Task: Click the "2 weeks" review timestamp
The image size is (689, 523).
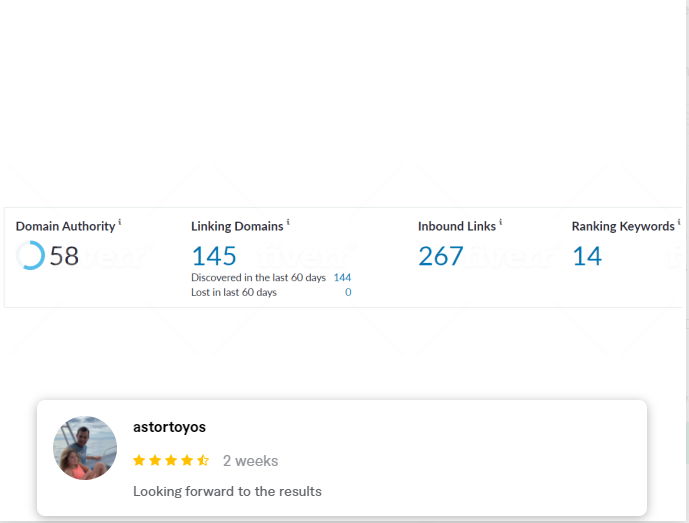Action: click(250, 461)
